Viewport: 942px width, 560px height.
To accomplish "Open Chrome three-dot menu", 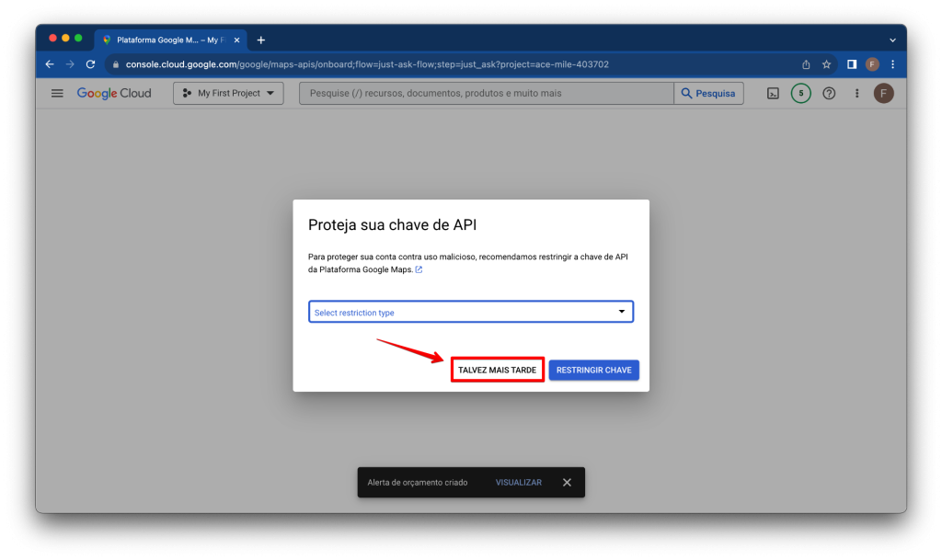I will tap(892, 64).
